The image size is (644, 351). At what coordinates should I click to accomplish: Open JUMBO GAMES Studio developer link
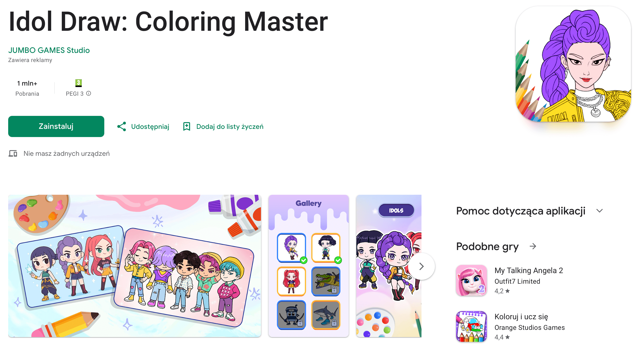tap(49, 50)
